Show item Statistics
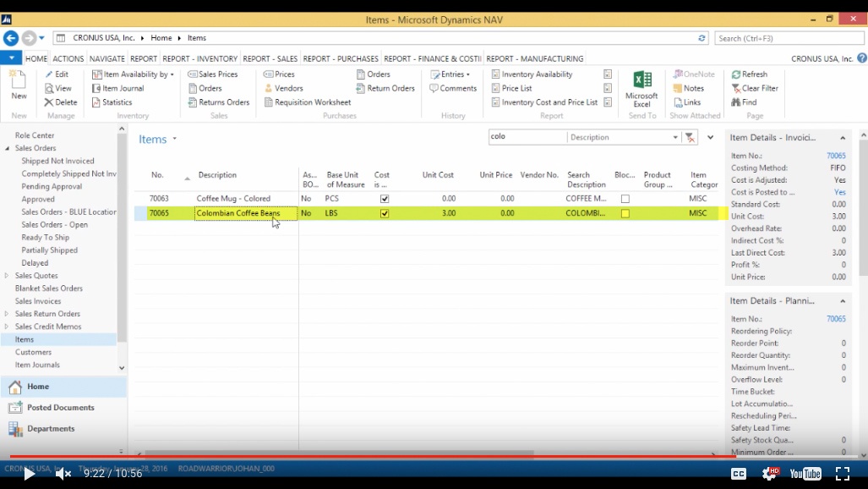The width and height of the screenshot is (868, 489). [112, 102]
